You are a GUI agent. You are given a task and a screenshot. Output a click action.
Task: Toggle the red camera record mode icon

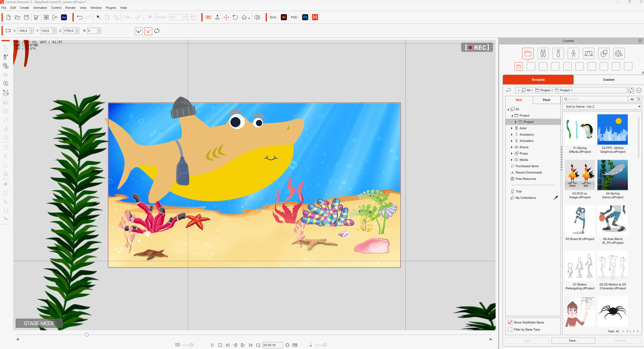tap(208, 17)
